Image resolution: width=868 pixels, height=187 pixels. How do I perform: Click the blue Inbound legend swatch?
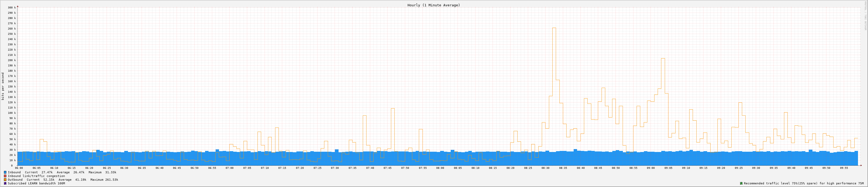click(5, 172)
